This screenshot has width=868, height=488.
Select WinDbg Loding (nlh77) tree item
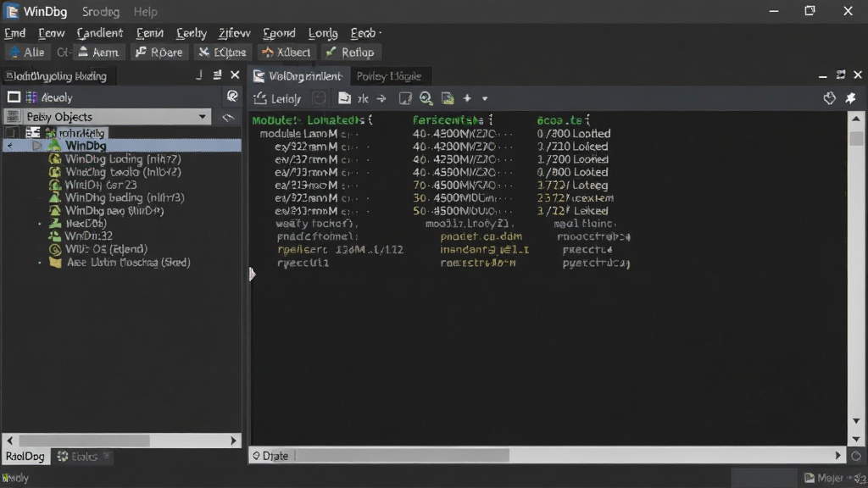click(x=123, y=158)
